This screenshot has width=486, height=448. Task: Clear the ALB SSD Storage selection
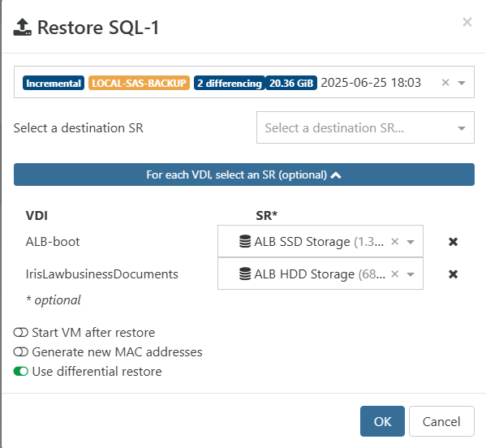click(x=394, y=242)
